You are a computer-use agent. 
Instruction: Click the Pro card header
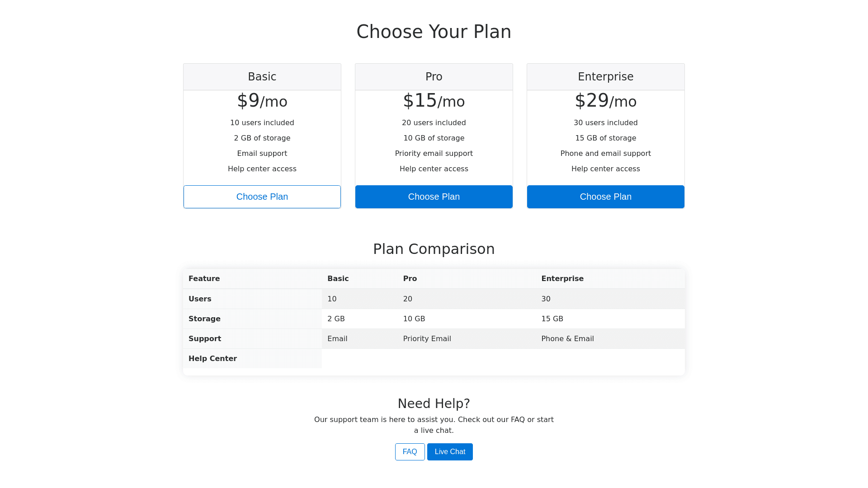click(x=434, y=77)
